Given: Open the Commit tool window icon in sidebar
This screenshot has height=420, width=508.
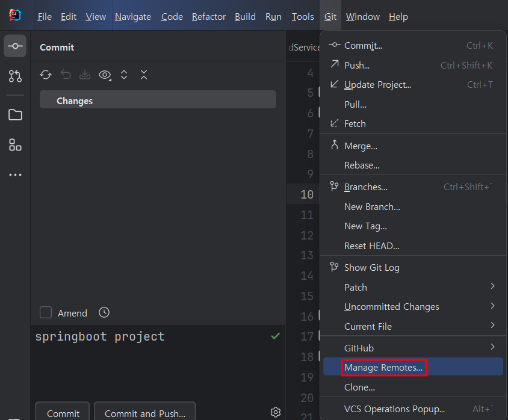Looking at the screenshot, I should 15,46.
